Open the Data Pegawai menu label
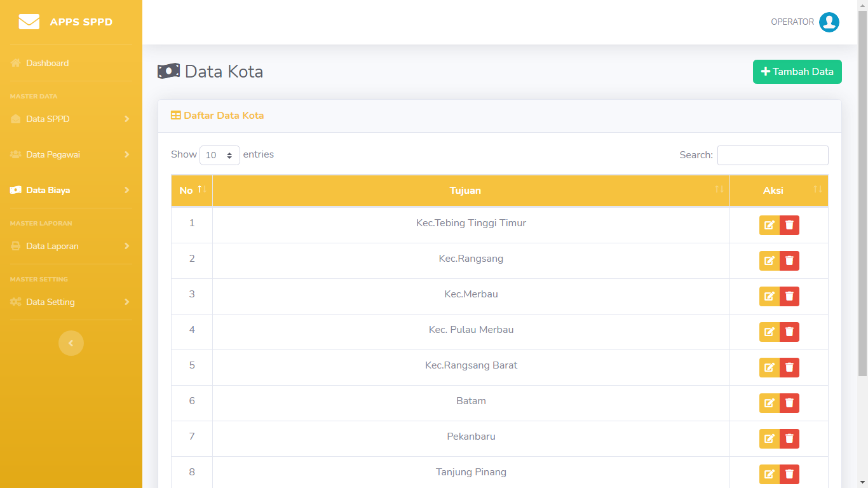Image resolution: width=868 pixels, height=488 pixels. [x=53, y=154]
